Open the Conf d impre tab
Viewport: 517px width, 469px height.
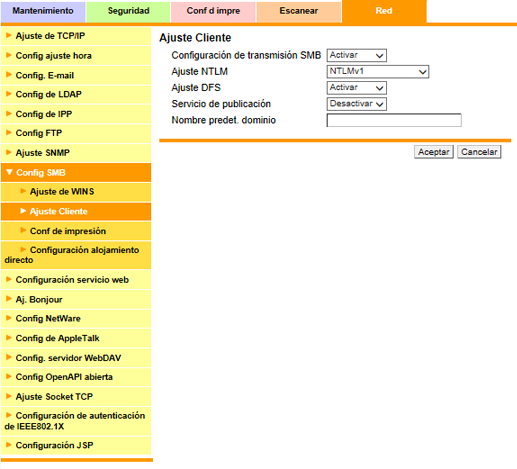point(213,11)
